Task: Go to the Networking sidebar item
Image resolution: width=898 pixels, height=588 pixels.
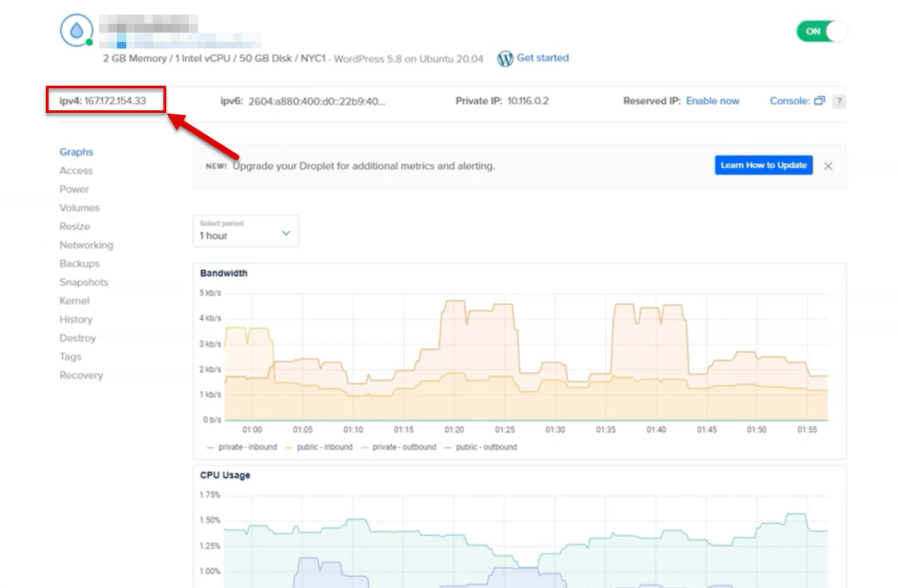Action: point(86,245)
